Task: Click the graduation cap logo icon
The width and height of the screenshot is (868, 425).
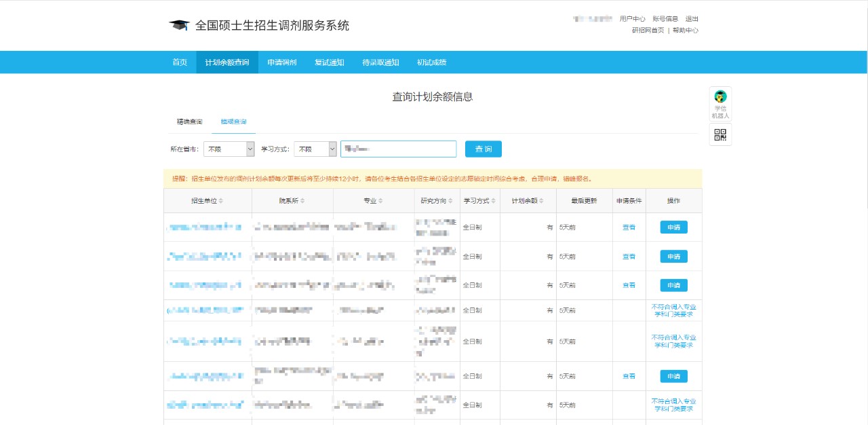Action: click(178, 26)
